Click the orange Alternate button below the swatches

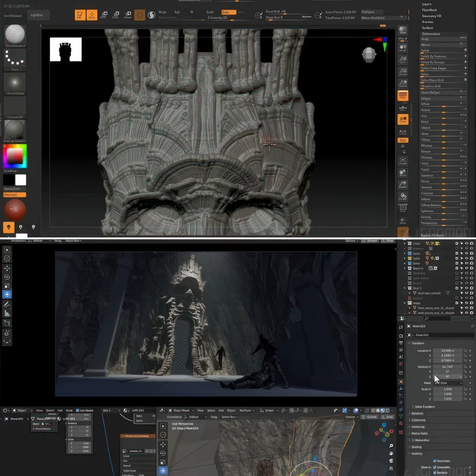coord(14,194)
